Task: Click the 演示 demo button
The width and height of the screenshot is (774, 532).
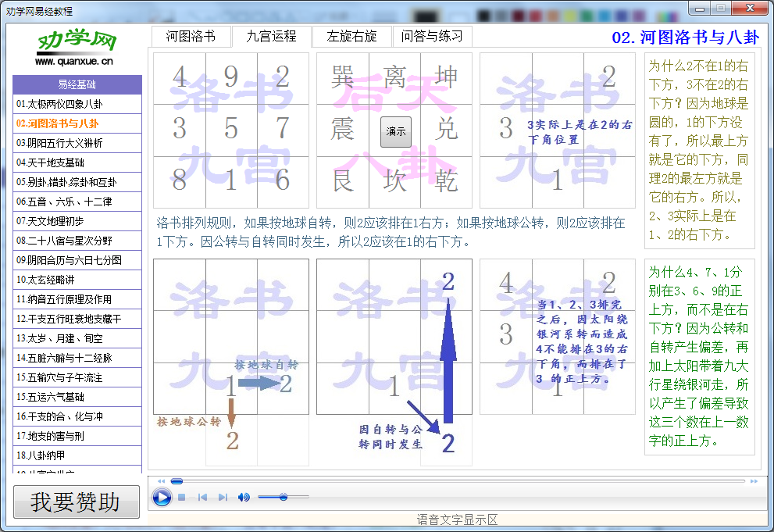Action: click(x=395, y=132)
